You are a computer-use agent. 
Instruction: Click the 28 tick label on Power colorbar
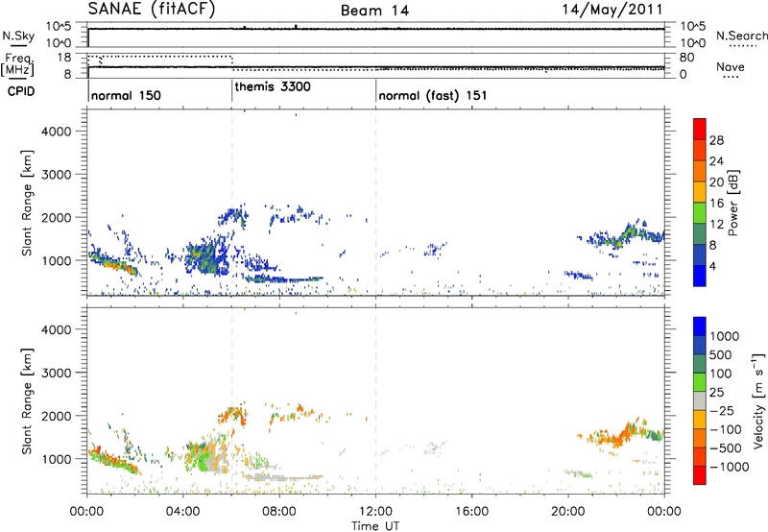point(716,140)
